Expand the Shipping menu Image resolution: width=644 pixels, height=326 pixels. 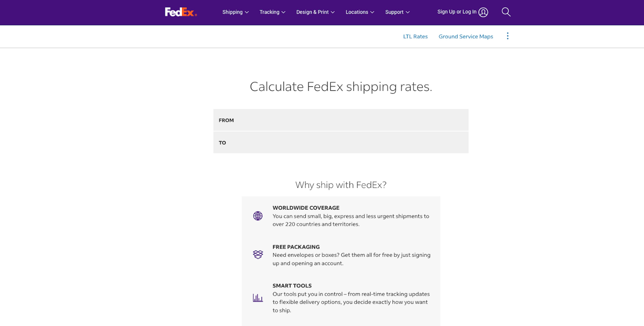click(235, 12)
